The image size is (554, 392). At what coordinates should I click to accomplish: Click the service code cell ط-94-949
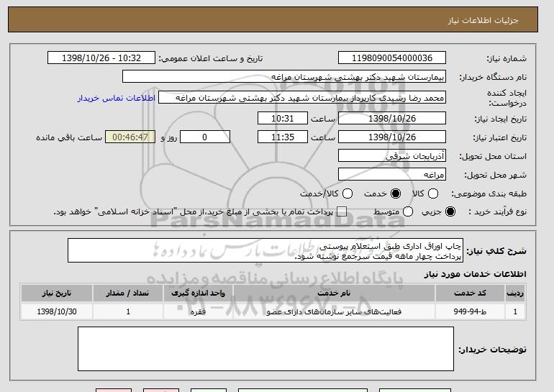coord(471,312)
